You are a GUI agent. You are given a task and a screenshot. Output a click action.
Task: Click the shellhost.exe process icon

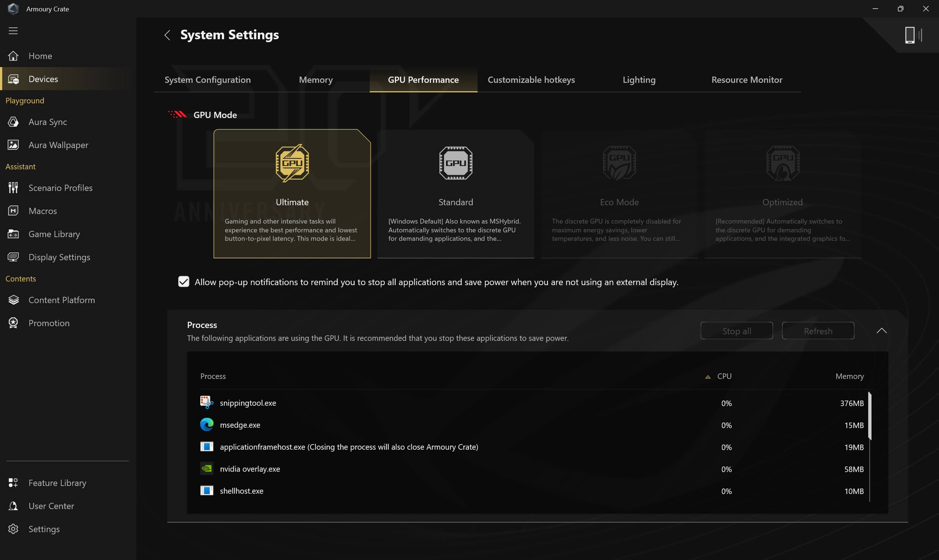tap(207, 491)
